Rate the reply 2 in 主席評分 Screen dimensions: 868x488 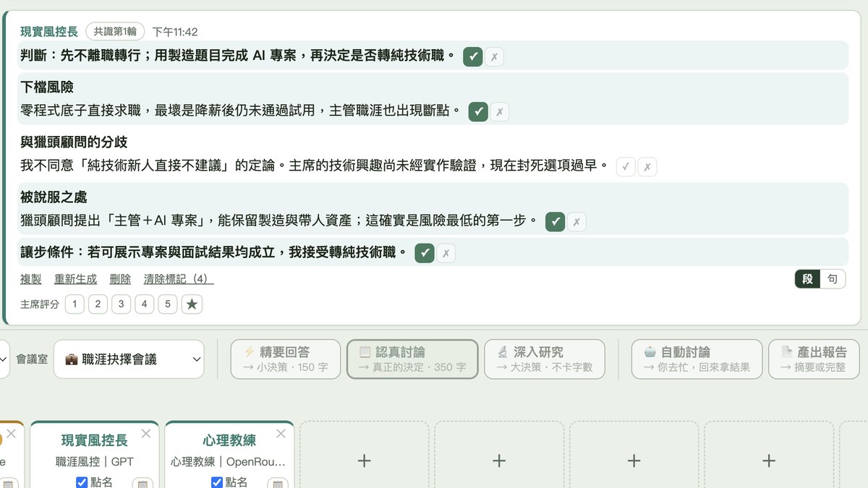tap(98, 304)
